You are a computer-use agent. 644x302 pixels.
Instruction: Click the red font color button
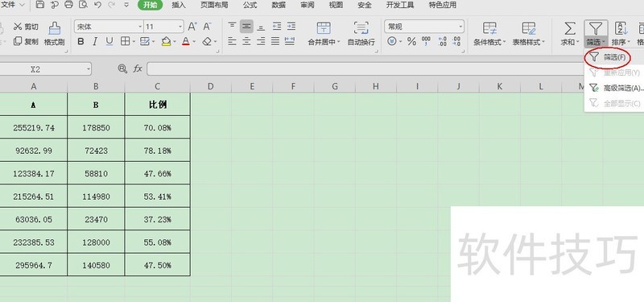(x=186, y=42)
